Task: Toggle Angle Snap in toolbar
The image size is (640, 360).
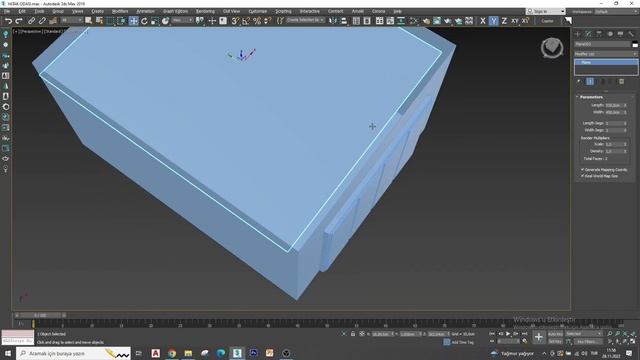Action: point(246,21)
